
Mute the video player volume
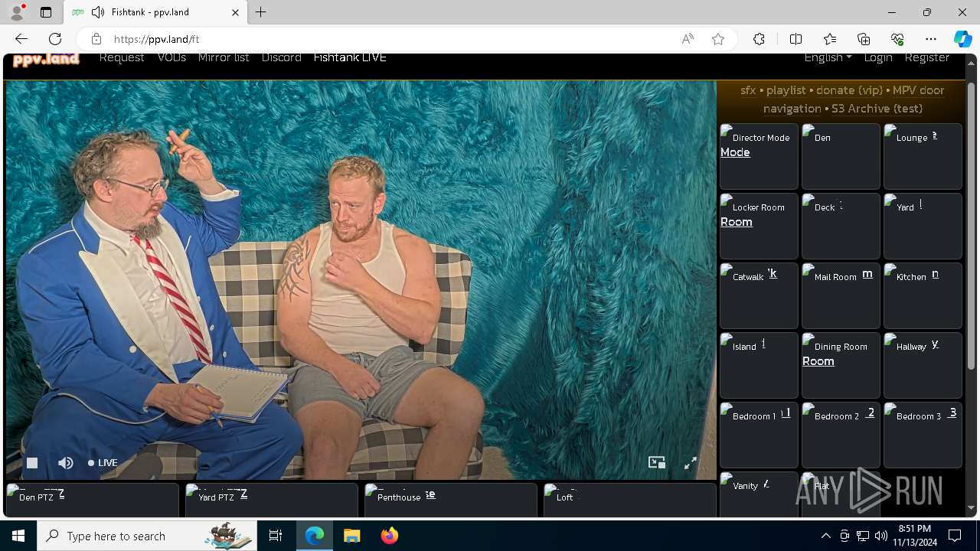(66, 462)
